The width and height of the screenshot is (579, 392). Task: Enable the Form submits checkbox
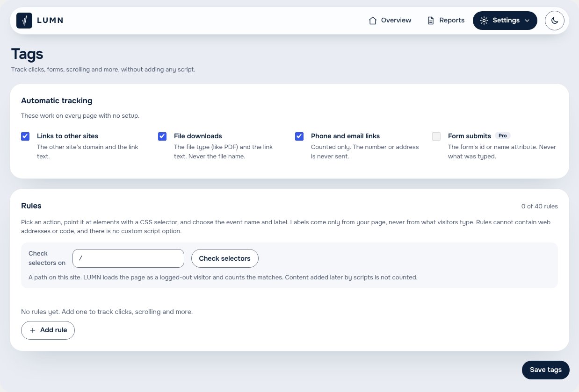[x=436, y=136]
